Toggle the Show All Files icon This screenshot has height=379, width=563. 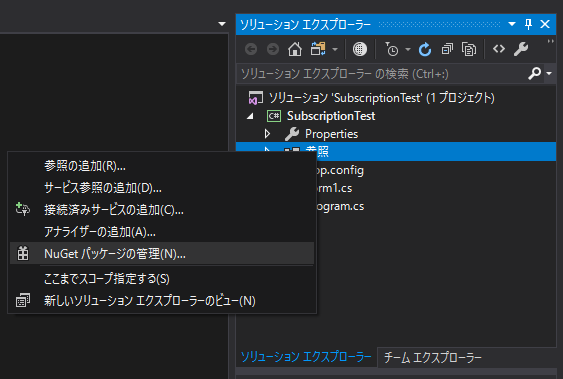pyautogui.click(x=469, y=49)
